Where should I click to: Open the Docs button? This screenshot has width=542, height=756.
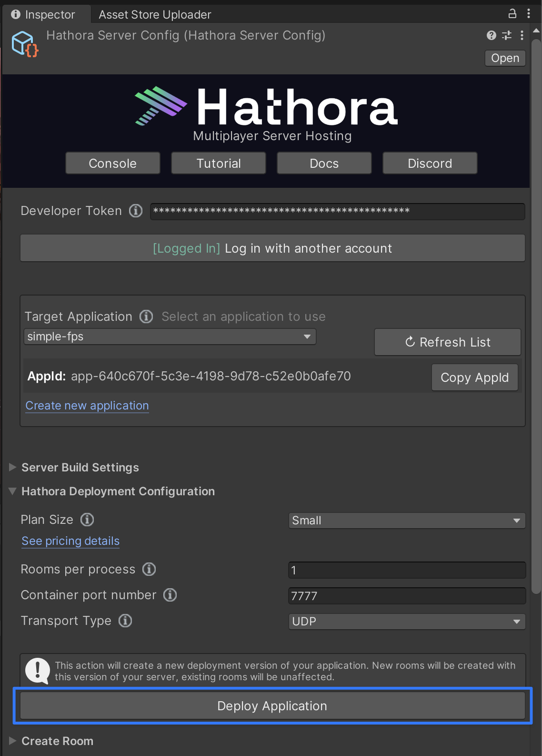pyautogui.click(x=324, y=163)
